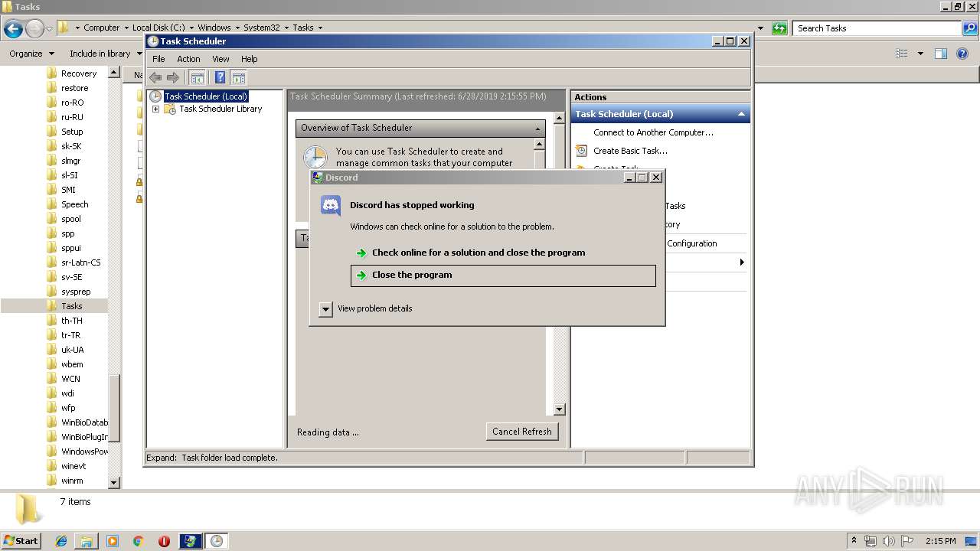
Task: Open the Start menu
Action: [21, 541]
